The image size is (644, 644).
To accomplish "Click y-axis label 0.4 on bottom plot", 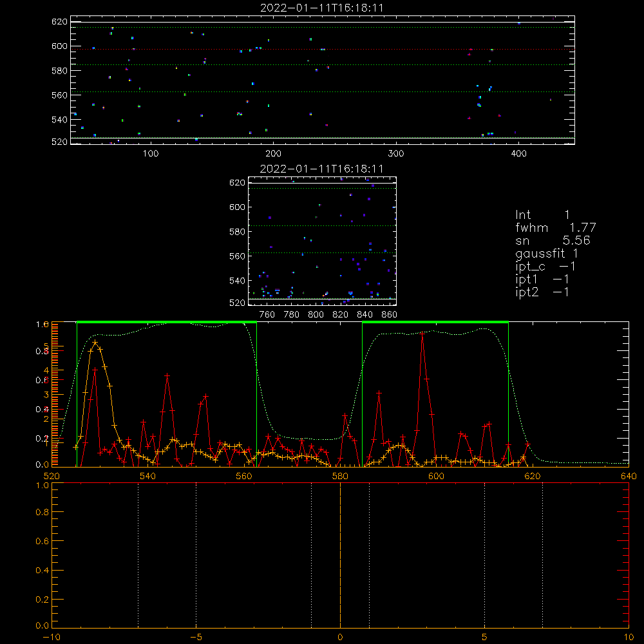I will (43, 570).
